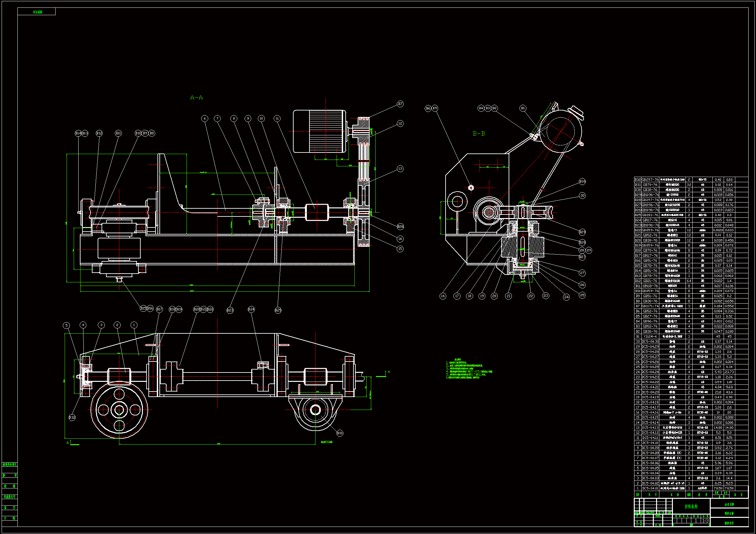Screen dimensions: 756x534
Task: Select balloon 24 at the B-B lower right
Action: pyautogui.click(x=566, y=297)
